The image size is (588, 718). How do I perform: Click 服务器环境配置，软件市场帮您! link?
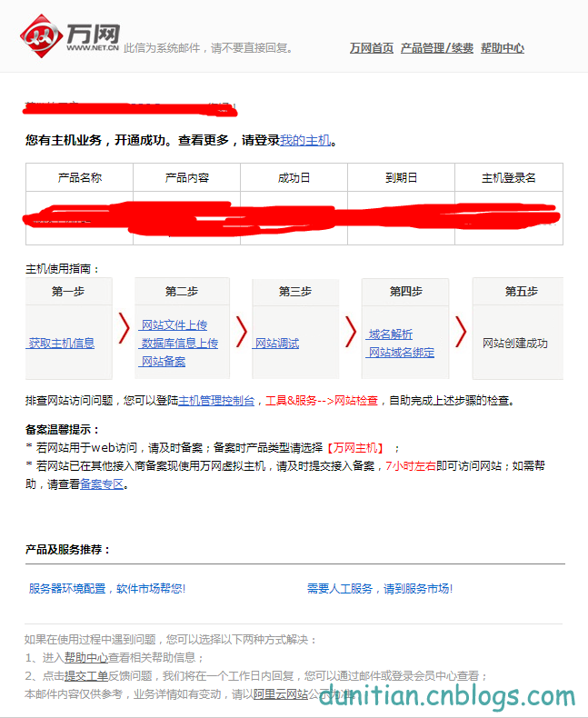(107, 588)
